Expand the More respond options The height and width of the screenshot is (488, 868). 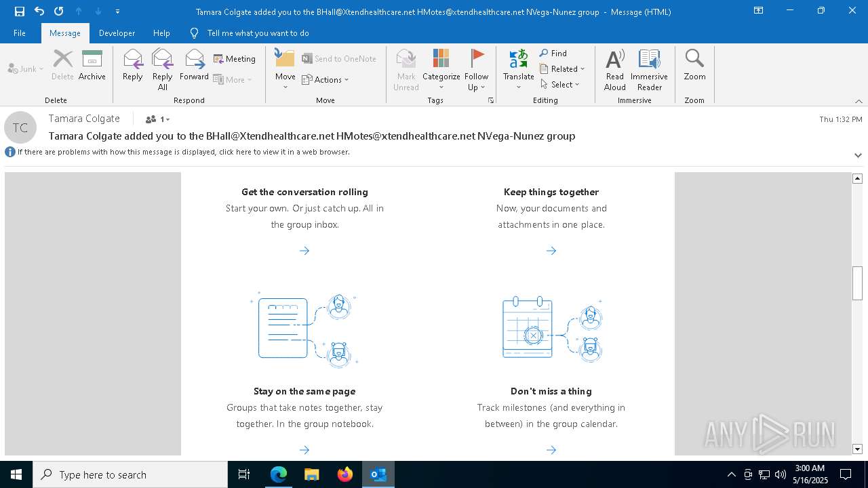coord(233,79)
